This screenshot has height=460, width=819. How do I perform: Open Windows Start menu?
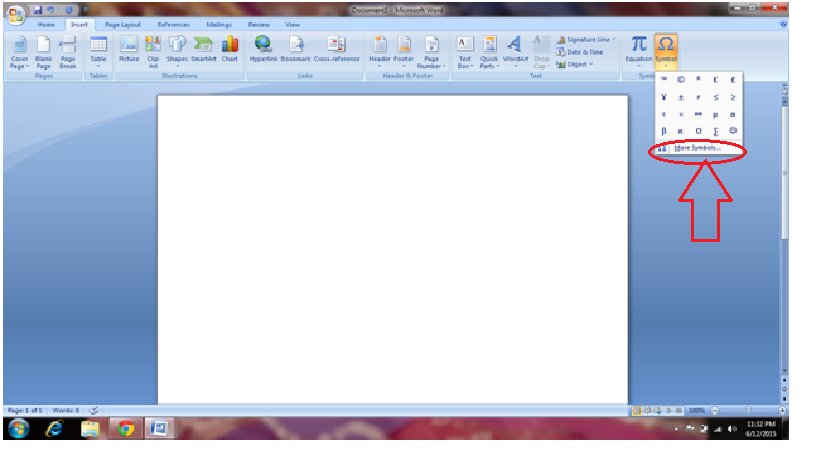pos(18,429)
